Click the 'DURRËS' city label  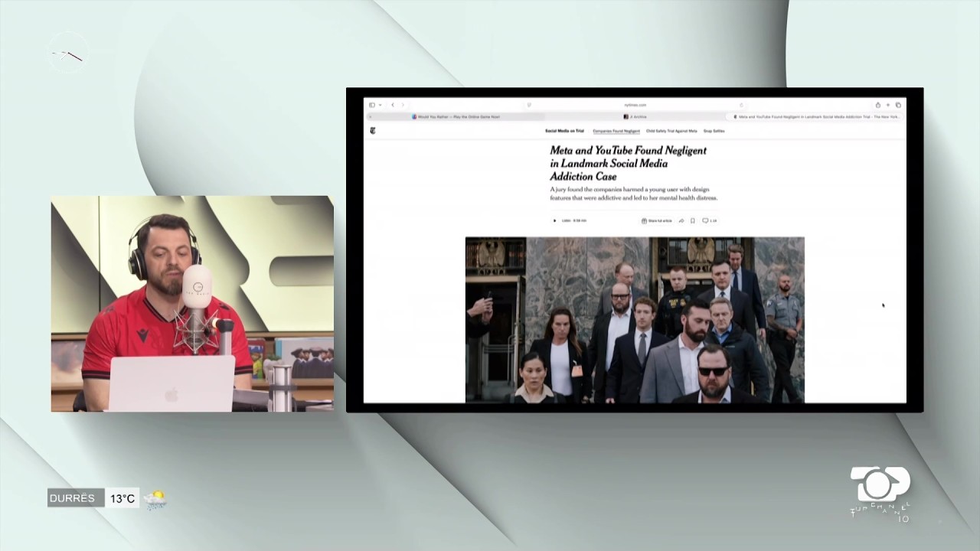pyautogui.click(x=72, y=498)
